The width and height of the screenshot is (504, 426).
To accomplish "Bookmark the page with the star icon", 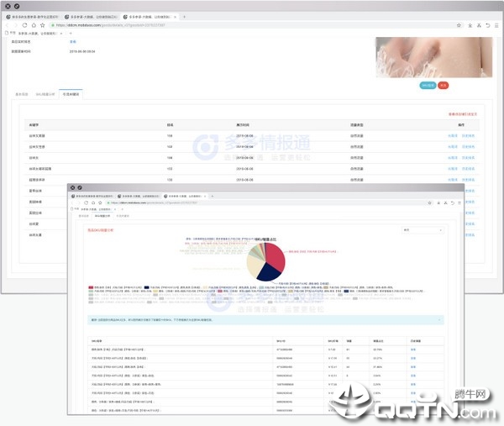I will (x=41, y=25).
